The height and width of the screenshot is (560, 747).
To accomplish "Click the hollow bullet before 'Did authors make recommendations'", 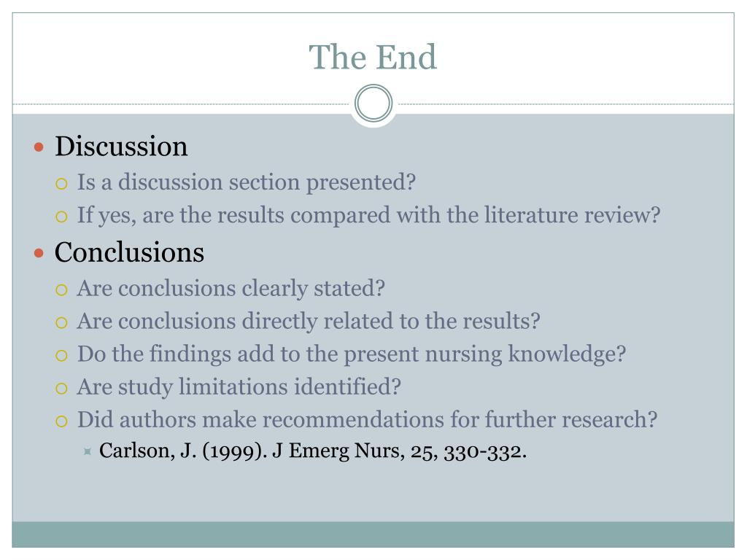I will tap(61, 421).
